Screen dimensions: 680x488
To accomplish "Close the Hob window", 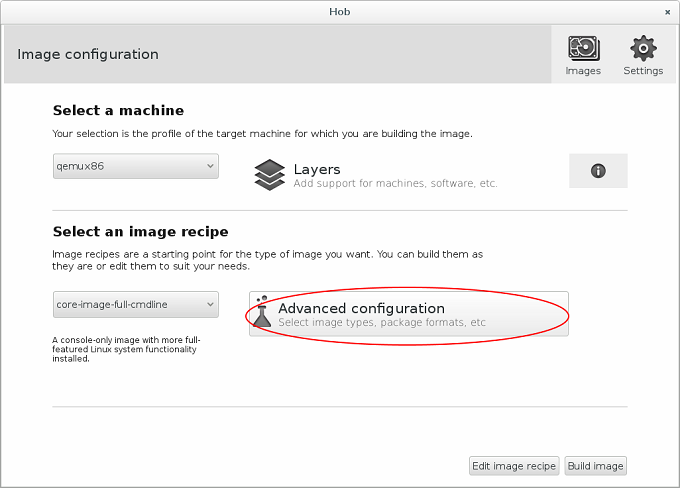I will click(667, 12).
